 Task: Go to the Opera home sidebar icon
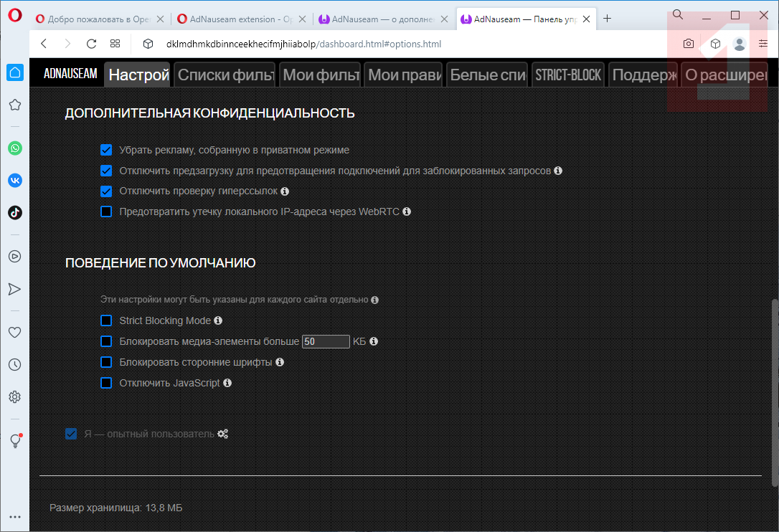coord(15,72)
